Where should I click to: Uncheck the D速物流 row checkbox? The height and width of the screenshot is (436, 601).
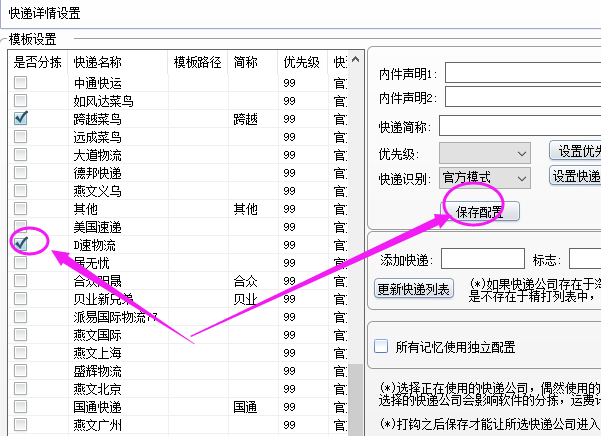20,244
